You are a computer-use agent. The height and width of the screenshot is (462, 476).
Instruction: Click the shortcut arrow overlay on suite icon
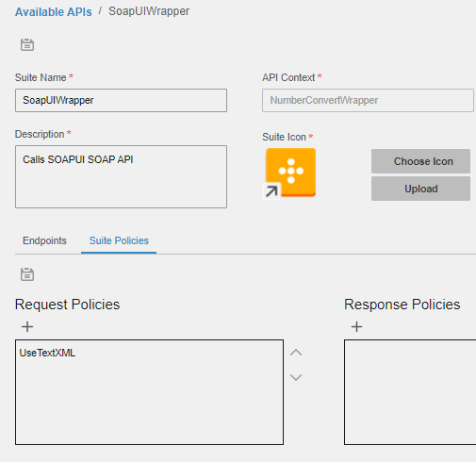(x=271, y=190)
